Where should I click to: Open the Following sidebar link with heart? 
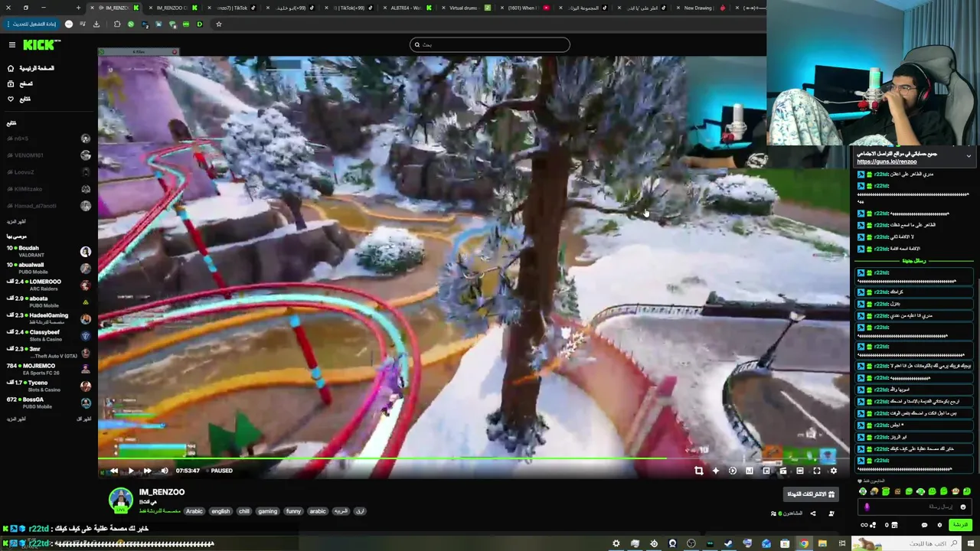19,99
